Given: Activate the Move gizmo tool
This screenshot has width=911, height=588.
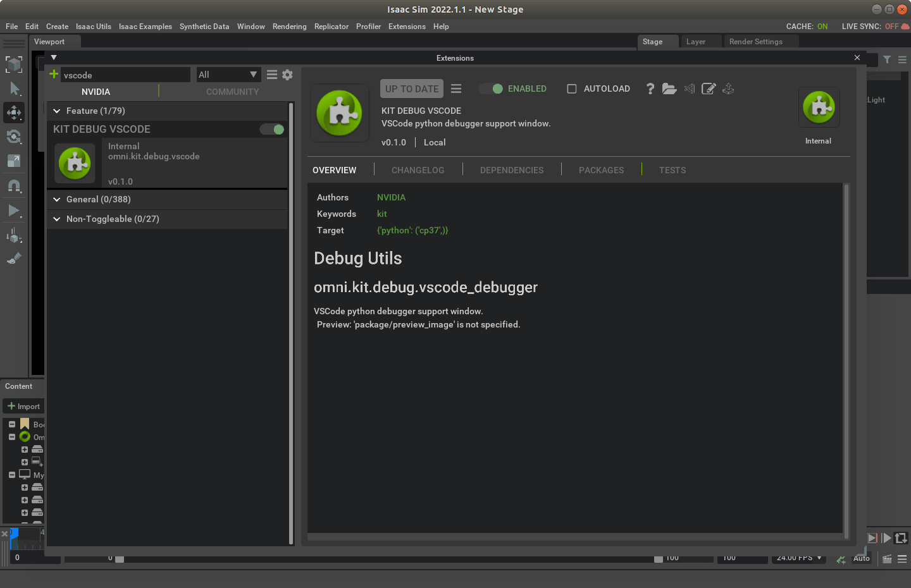Looking at the screenshot, I should tap(14, 113).
